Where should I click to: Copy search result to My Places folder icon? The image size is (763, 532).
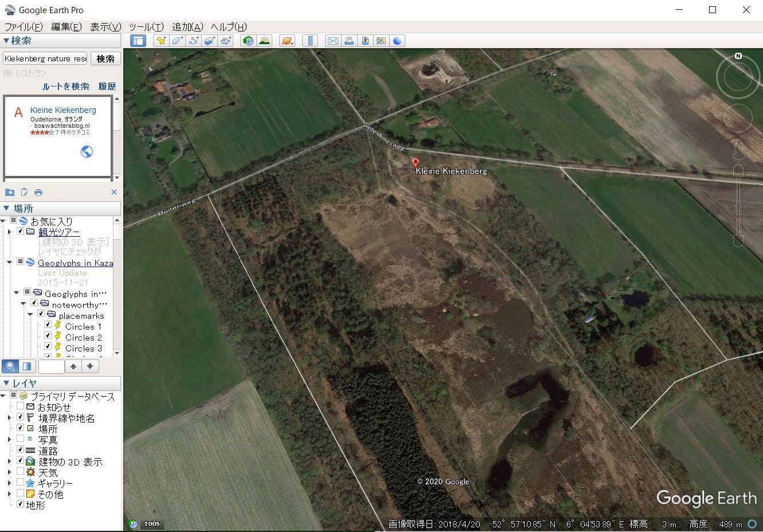pos(10,192)
